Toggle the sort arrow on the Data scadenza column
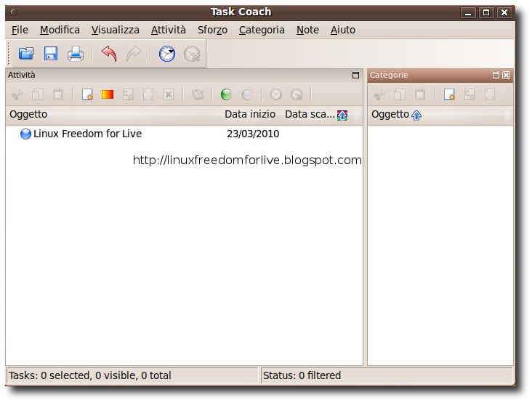Image resolution: width=532 pixels, height=403 pixels. coord(342,115)
